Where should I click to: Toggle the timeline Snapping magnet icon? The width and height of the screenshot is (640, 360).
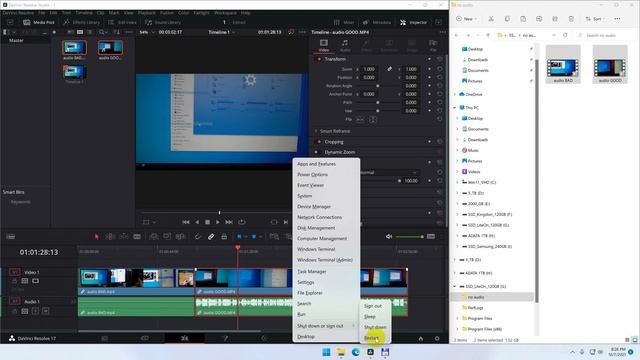(x=198, y=236)
